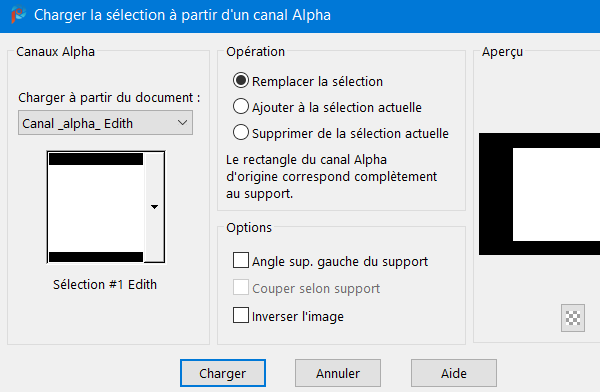Click the Sélection #1 Edith channel thumbnail
The height and width of the screenshot is (392, 600).
point(96,207)
